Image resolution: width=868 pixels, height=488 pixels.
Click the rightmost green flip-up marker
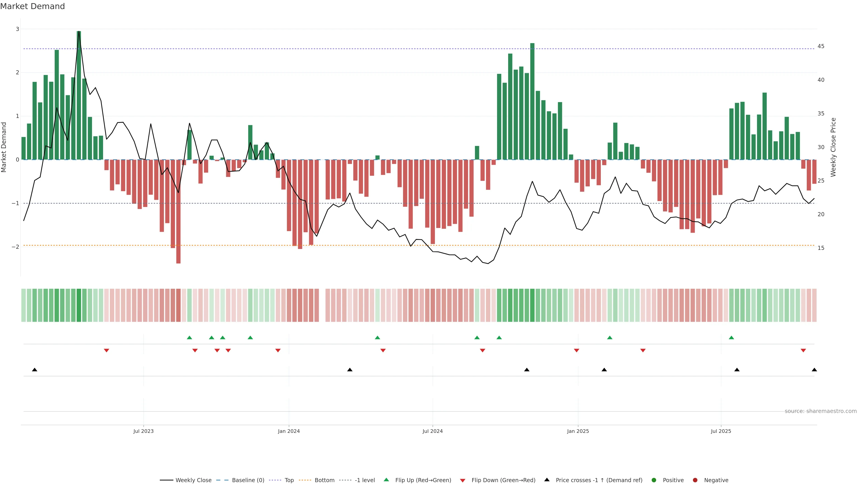coord(731,338)
